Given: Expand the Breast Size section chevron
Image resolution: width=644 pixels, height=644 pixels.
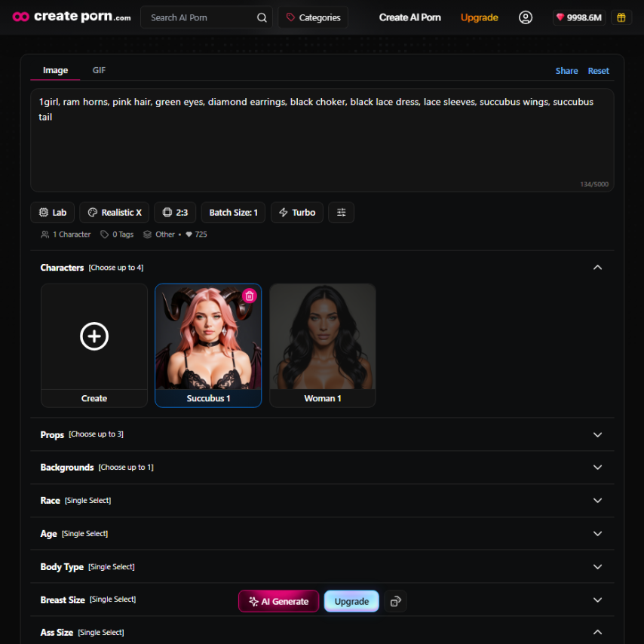Looking at the screenshot, I should click(x=597, y=600).
